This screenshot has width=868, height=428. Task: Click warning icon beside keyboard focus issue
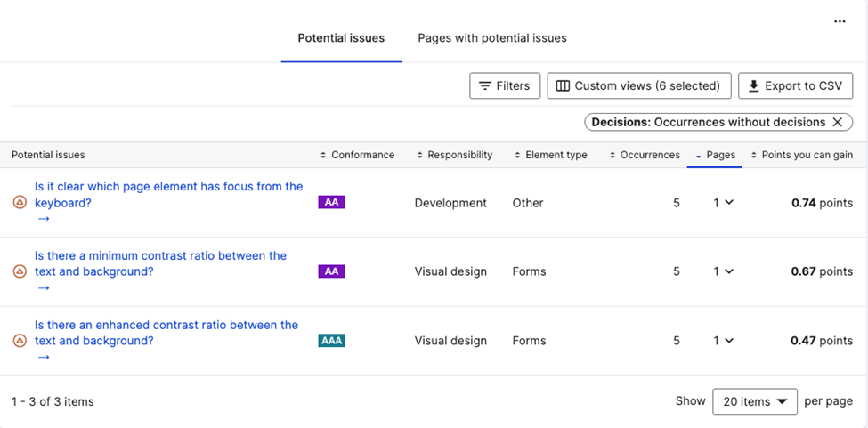pos(20,203)
